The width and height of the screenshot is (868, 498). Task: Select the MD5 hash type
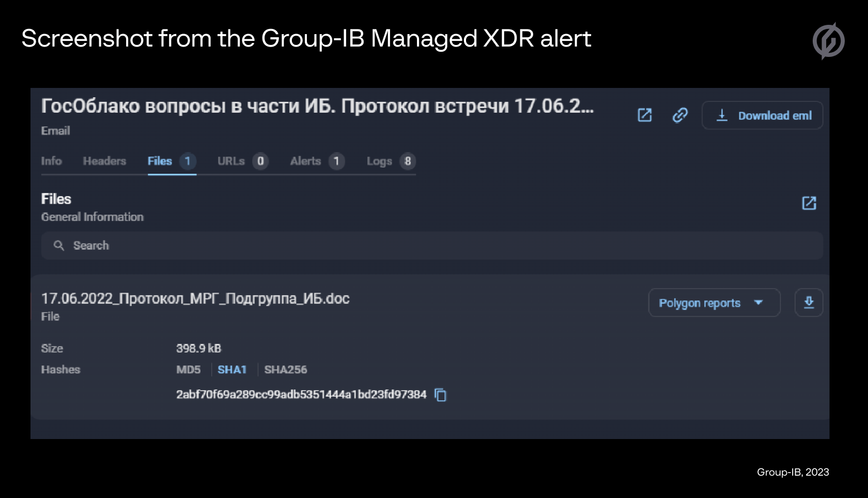tap(189, 370)
